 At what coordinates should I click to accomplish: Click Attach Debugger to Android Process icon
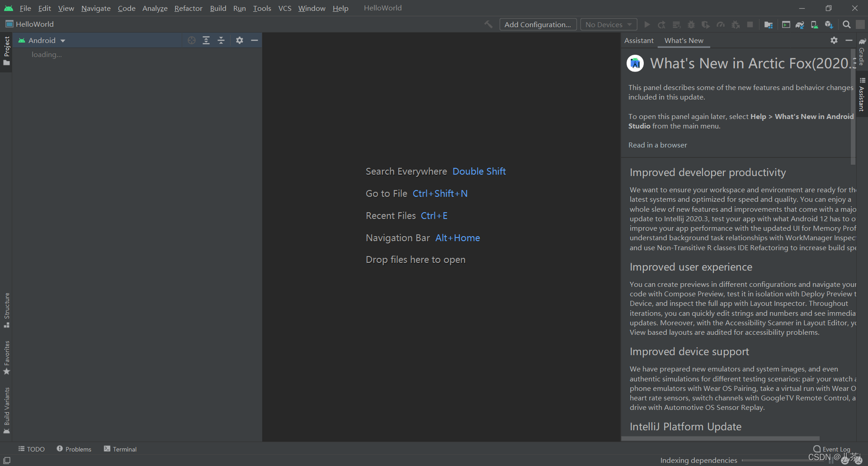pos(736,24)
